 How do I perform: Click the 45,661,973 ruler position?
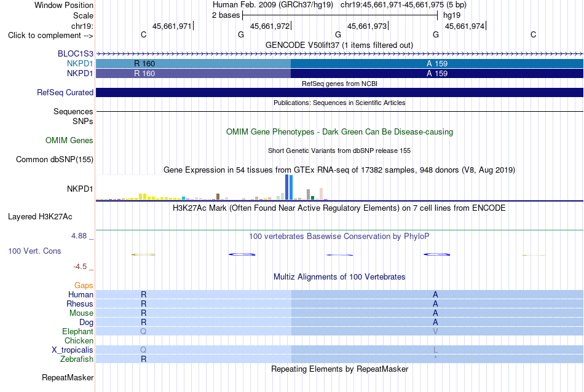click(367, 26)
